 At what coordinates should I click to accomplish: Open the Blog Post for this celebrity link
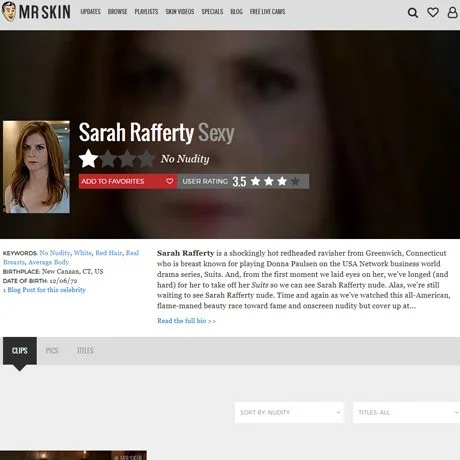tap(44, 290)
